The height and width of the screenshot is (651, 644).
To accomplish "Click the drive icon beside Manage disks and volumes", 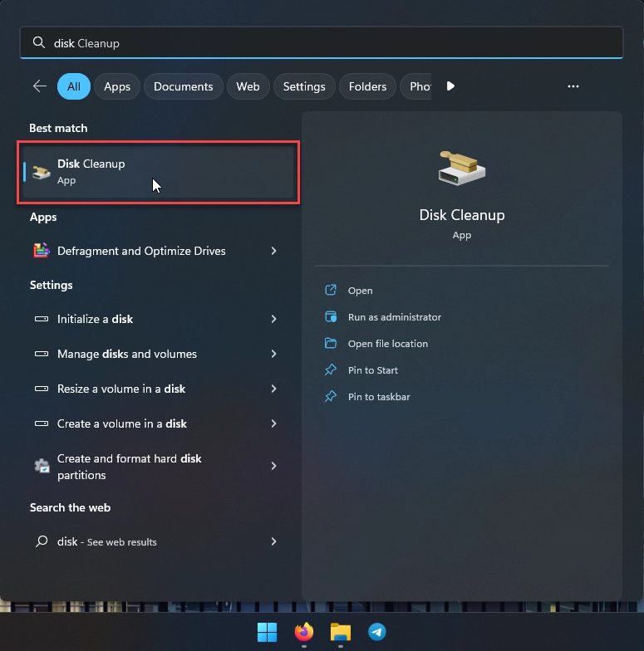I will (42, 354).
